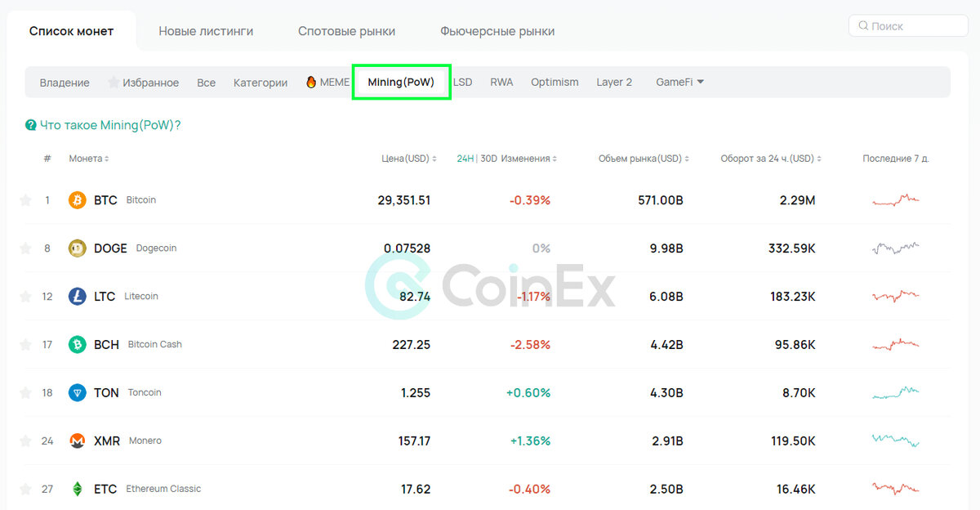Sort by Цена(USD) column
The height and width of the screenshot is (510, 980).
coord(409,159)
